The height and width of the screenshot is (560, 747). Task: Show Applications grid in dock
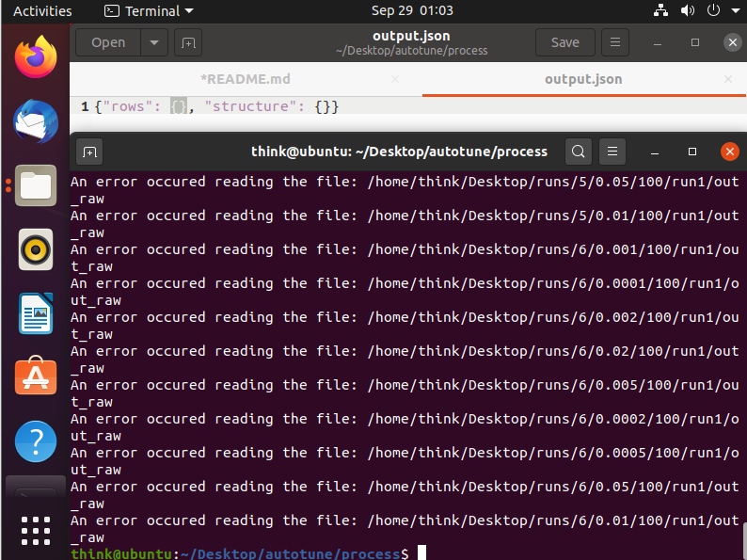pyautogui.click(x=36, y=531)
